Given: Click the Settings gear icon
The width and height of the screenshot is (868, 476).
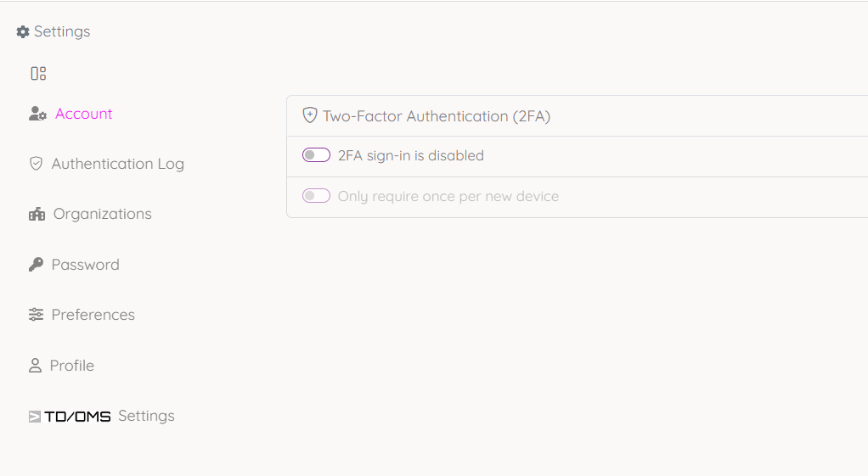Looking at the screenshot, I should click(23, 32).
